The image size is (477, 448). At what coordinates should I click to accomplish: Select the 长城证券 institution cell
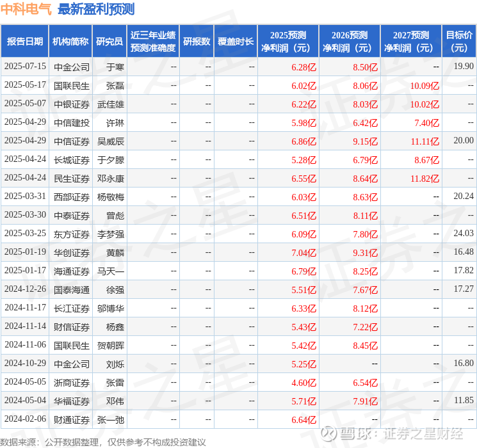click(x=72, y=160)
